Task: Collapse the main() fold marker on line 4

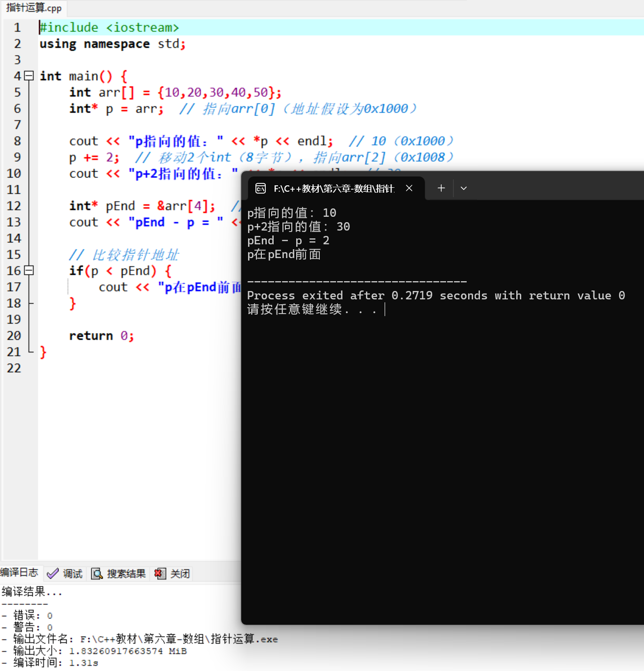Action: coord(29,76)
